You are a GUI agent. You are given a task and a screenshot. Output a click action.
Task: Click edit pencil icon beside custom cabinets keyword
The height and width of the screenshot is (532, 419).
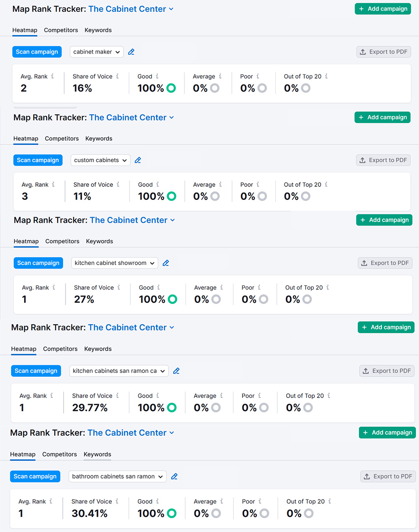pos(138,160)
